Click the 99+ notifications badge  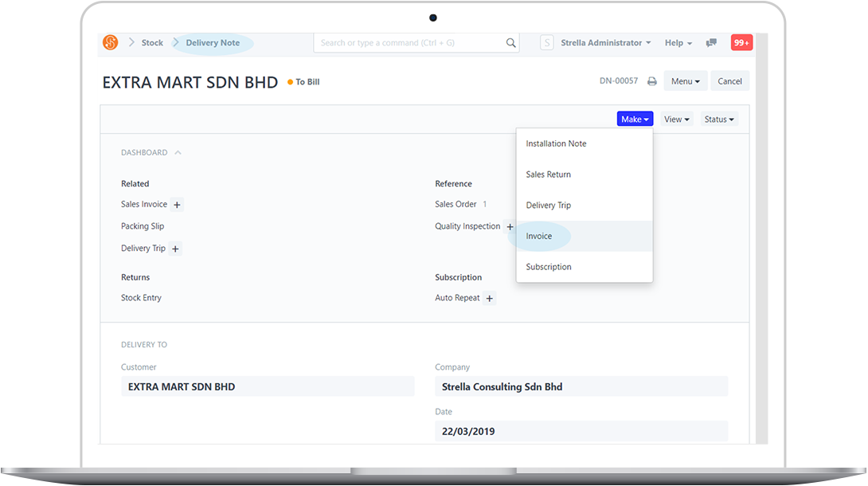click(x=741, y=43)
